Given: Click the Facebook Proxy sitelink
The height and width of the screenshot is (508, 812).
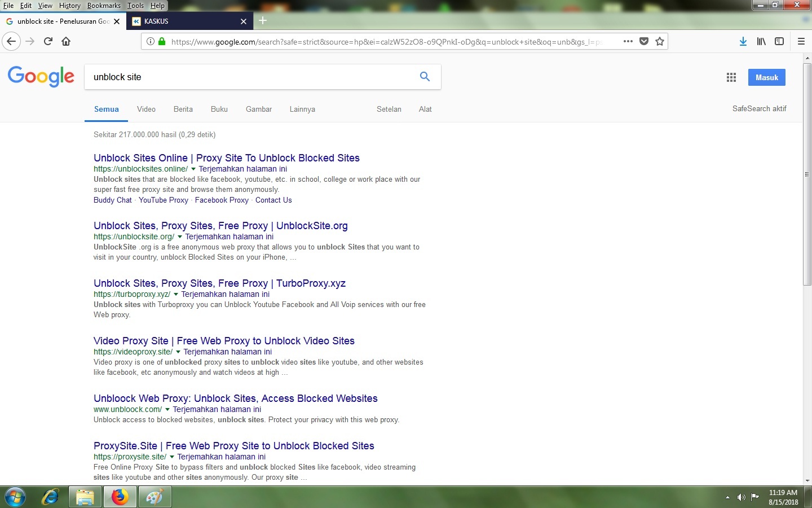Looking at the screenshot, I should coord(222,200).
